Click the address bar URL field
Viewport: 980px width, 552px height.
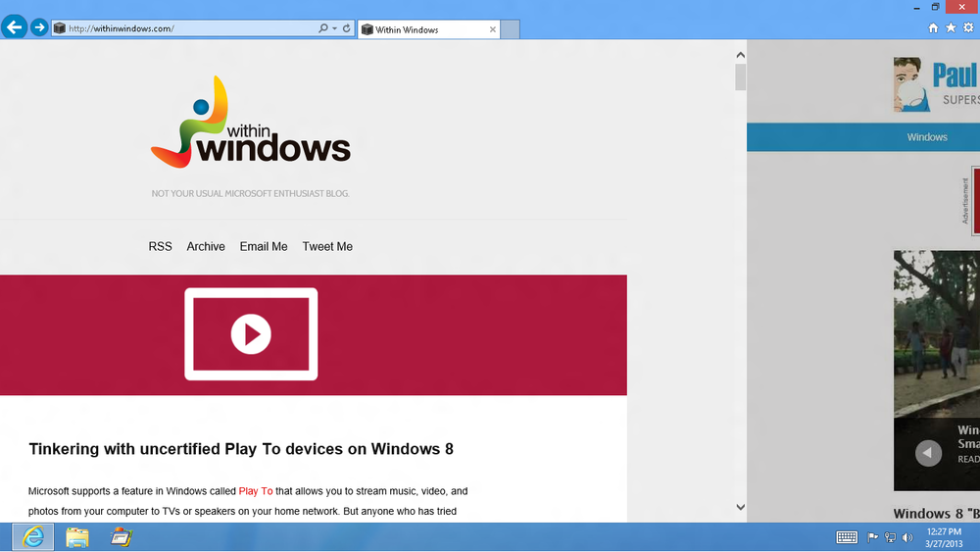tap(186, 28)
